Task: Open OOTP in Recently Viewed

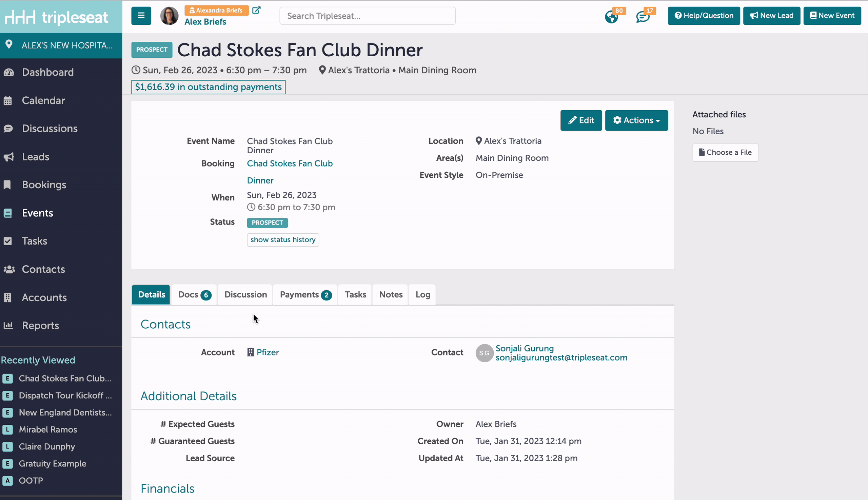Action: coord(31,481)
